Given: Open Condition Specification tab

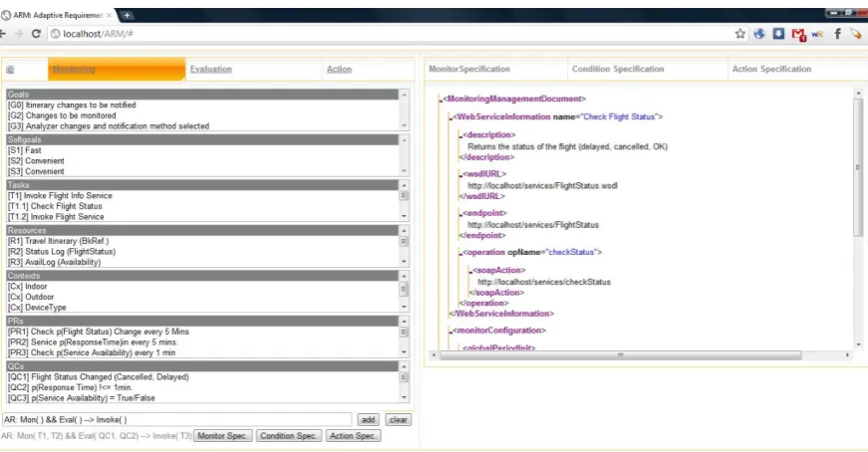Looking at the screenshot, I should coord(618,69).
